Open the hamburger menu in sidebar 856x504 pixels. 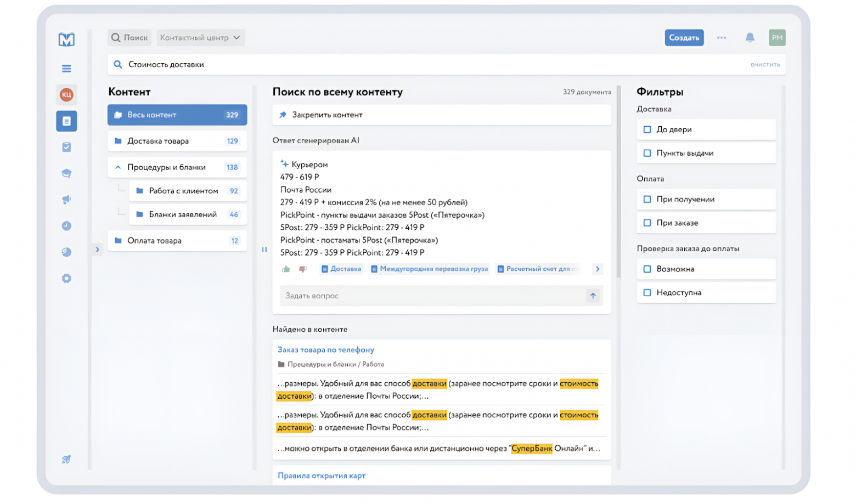[x=66, y=69]
